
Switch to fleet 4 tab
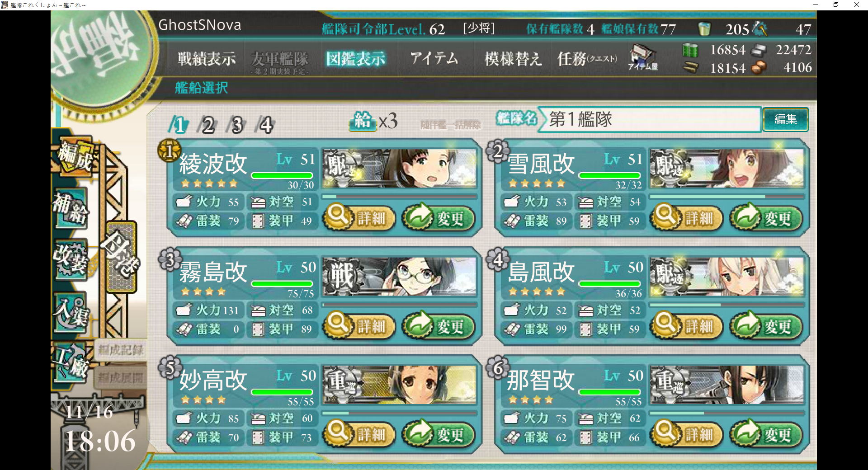[265, 125]
